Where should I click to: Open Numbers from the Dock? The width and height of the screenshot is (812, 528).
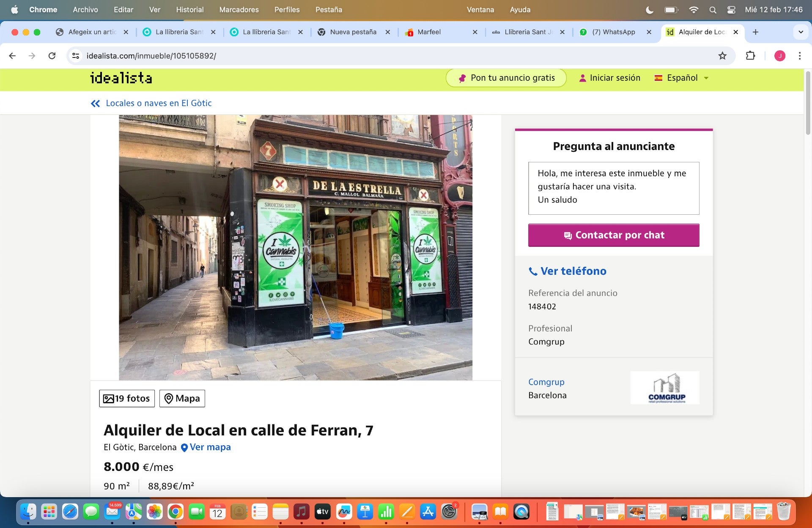pyautogui.click(x=386, y=512)
